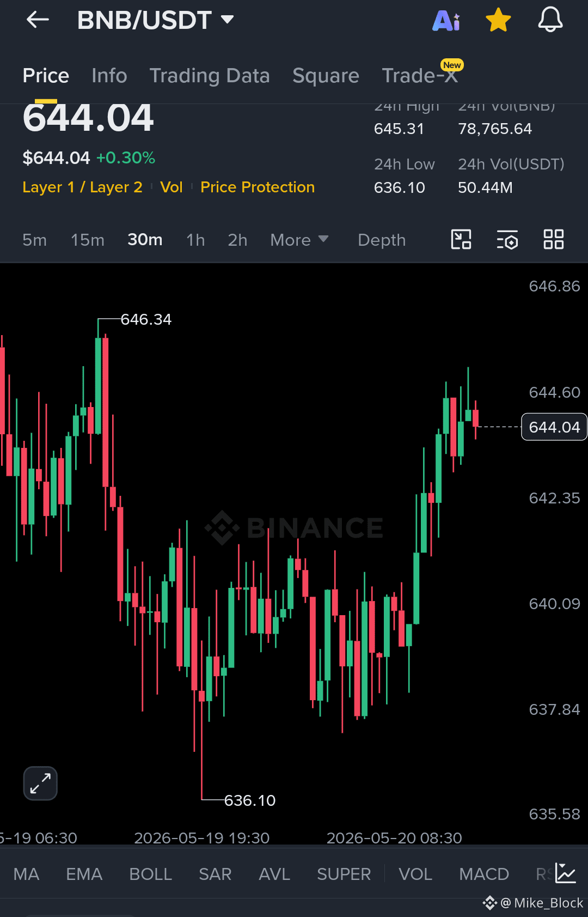Toggle the BOLL indicator
588x917 pixels.
click(151, 875)
